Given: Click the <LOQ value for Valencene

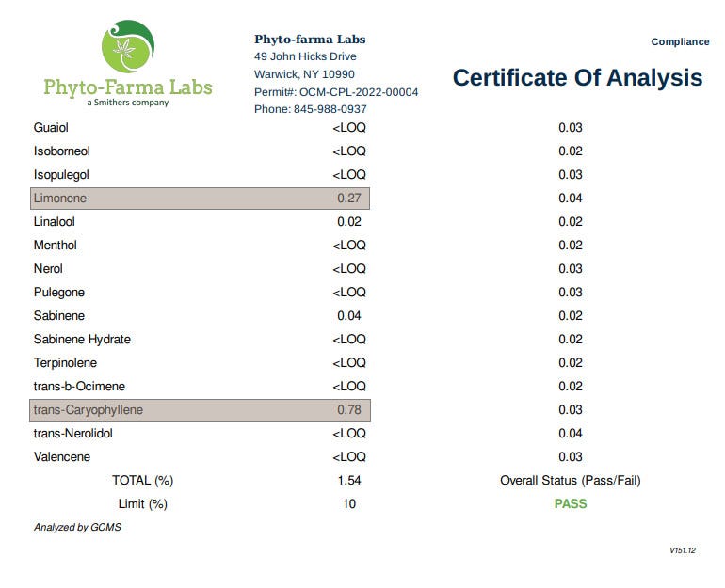Looking at the screenshot, I should (349, 458).
